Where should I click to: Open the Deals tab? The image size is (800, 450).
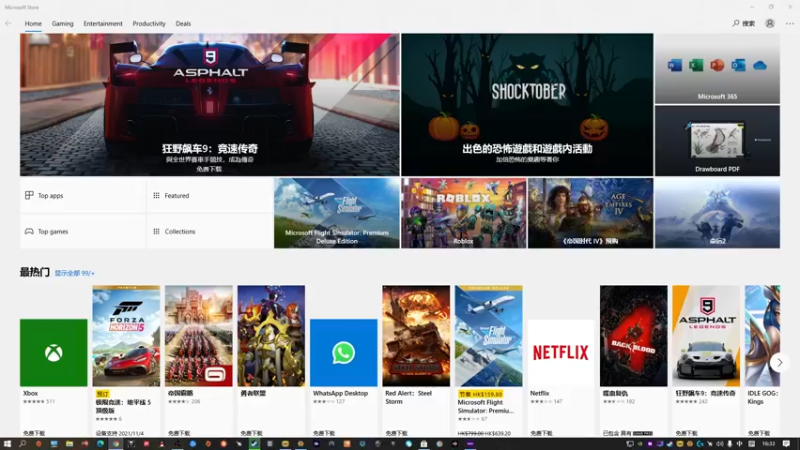click(183, 23)
